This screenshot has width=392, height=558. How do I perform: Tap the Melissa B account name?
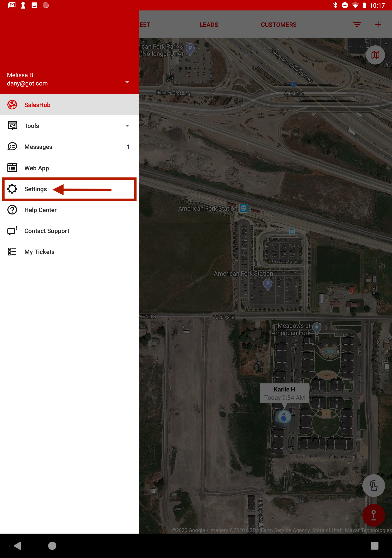point(20,75)
